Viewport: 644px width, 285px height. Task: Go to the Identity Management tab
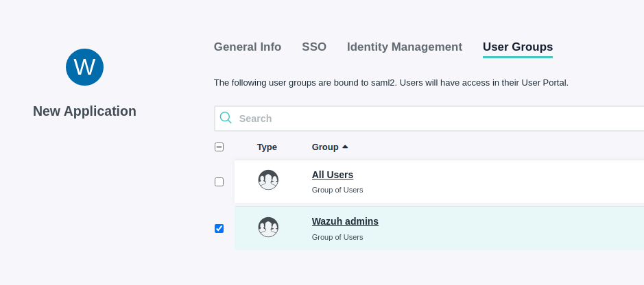[404, 47]
